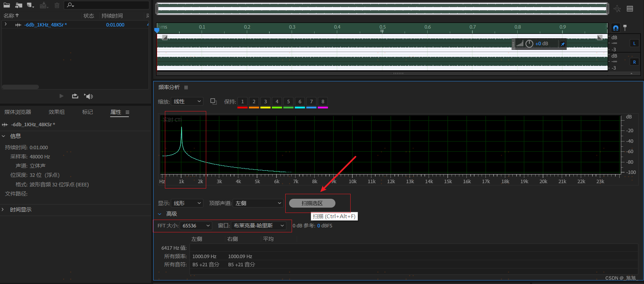Screen dimensions: 644x284
Task: Toggle hold button 8
Action: coord(323,102)
